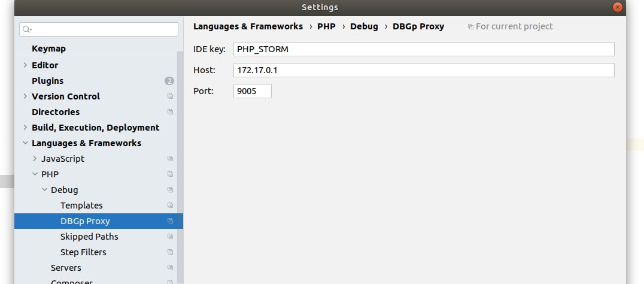Collapse the Debug node

pos(44,190)
